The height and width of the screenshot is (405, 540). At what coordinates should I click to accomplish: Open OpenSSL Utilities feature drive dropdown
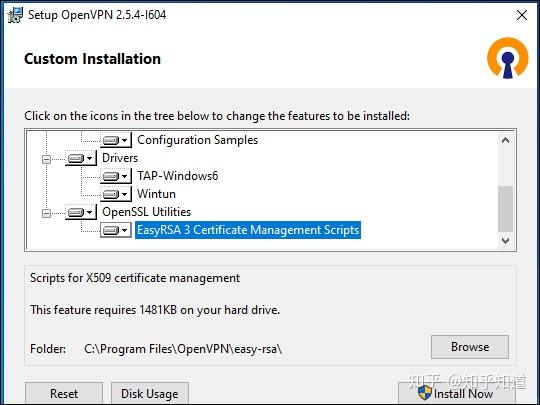click(81, 212)
